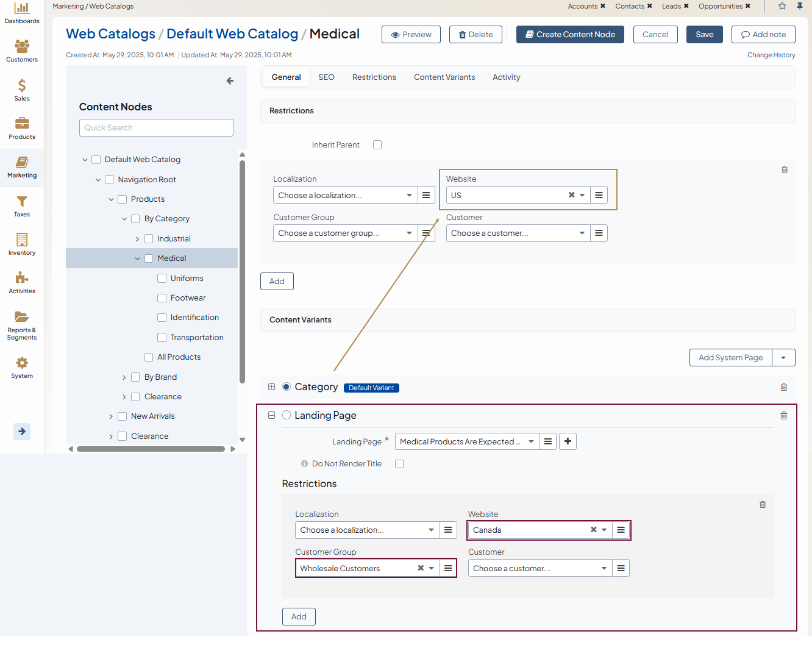Open list icon next to Website US field
This screenshot has height=648, width=812.
pos(599,195)
